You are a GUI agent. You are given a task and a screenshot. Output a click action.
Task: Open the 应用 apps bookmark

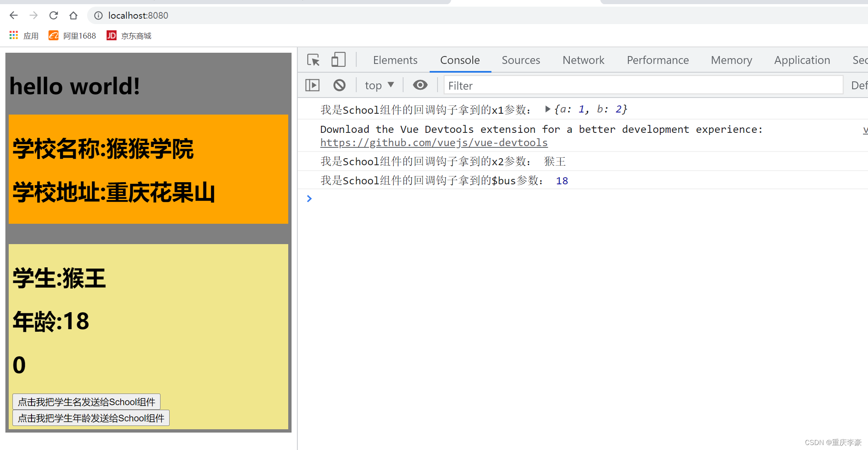pyautogui.click(x=24, y=36)
